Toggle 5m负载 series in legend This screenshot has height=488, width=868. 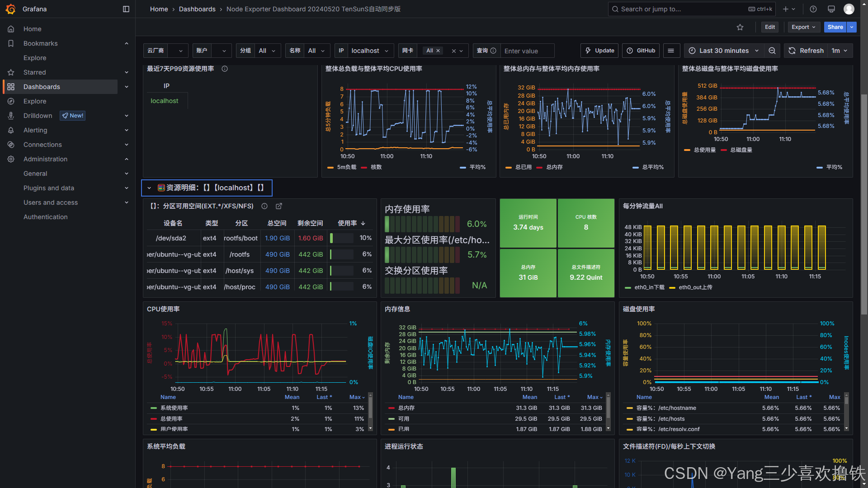tap(346, 167)
